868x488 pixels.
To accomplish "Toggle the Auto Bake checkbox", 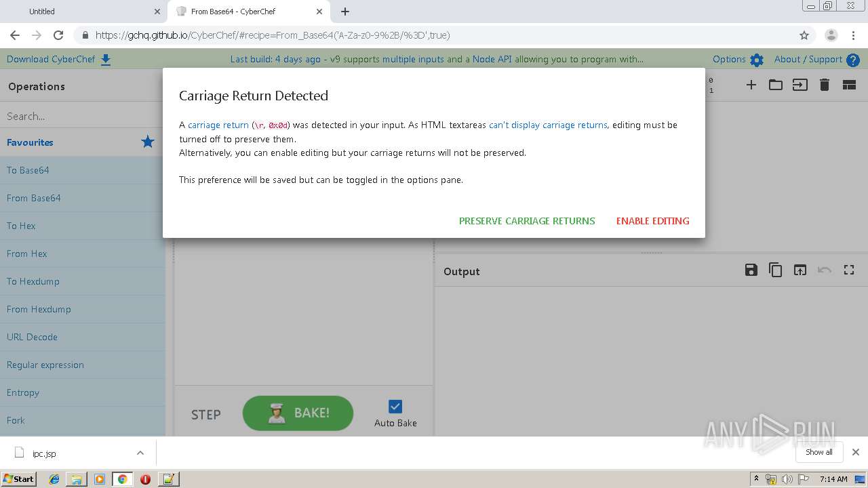I will pyautogui.click(x=395, y=406).
